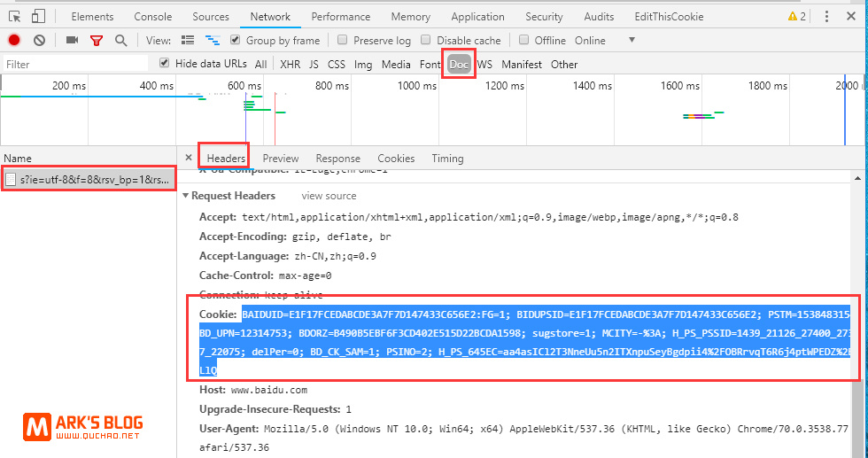Toggle the capture screenshots camera icon
Viewport: 868px width, 458px height.
[72, 40]
